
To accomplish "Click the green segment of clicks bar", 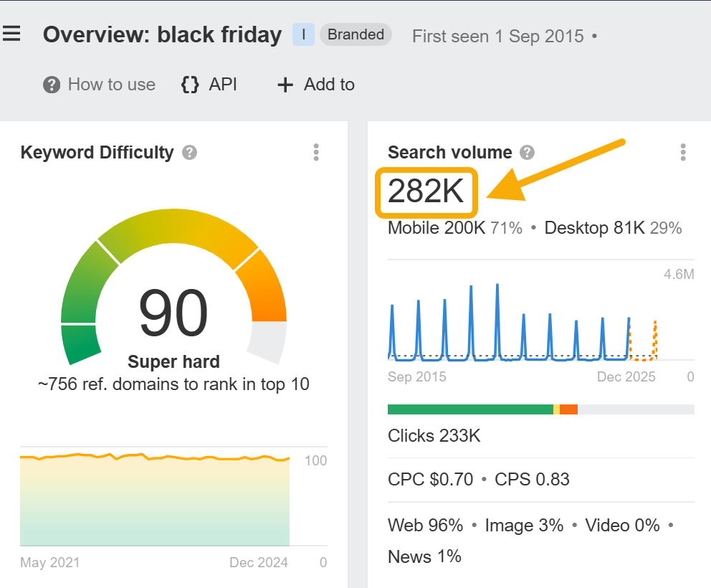I will (x=469, y=409).
